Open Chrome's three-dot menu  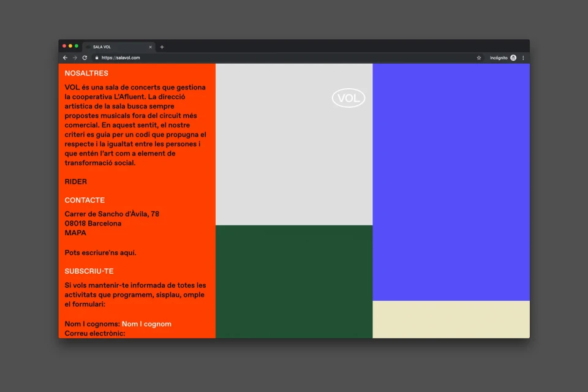[522, 58]
